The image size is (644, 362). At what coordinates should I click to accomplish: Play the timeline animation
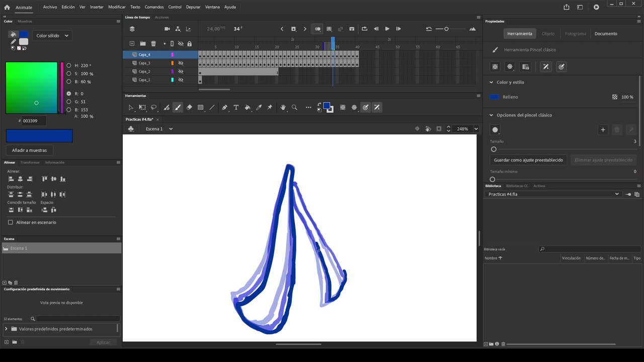(x=387, y=29)
